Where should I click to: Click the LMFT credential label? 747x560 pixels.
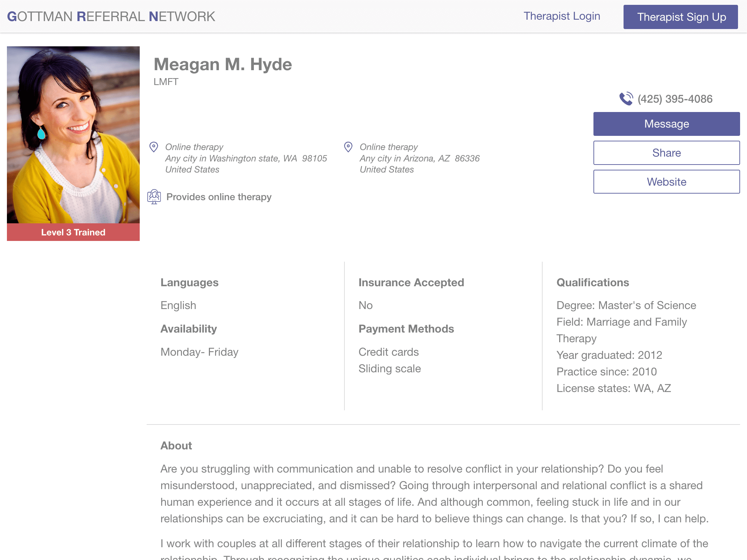click(x=166, y=82)
